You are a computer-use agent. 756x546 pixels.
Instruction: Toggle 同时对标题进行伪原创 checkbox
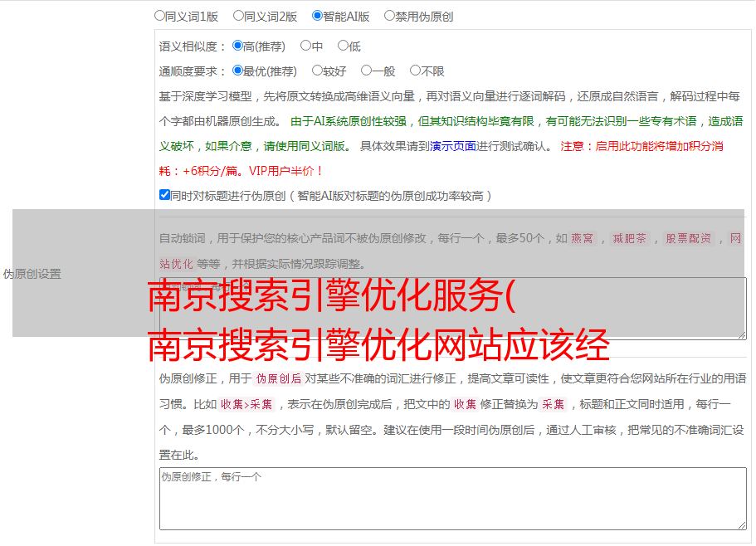coord(164,195)
